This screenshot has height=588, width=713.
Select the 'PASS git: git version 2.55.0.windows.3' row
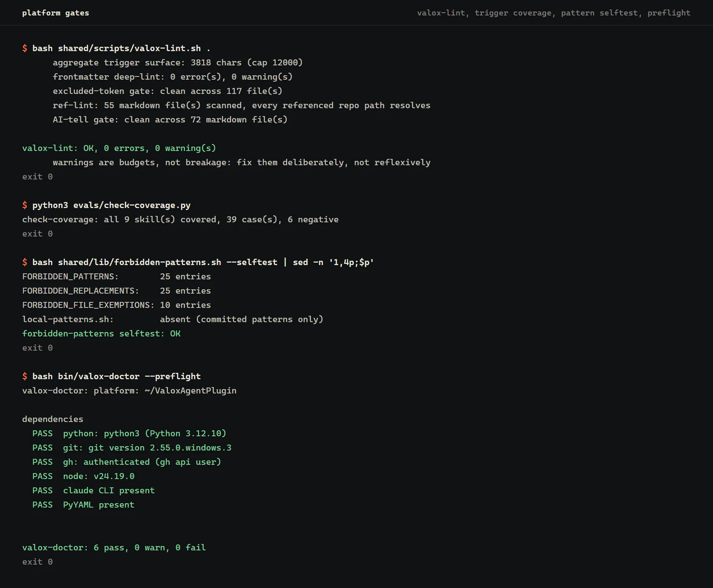(x=132, y=448)
